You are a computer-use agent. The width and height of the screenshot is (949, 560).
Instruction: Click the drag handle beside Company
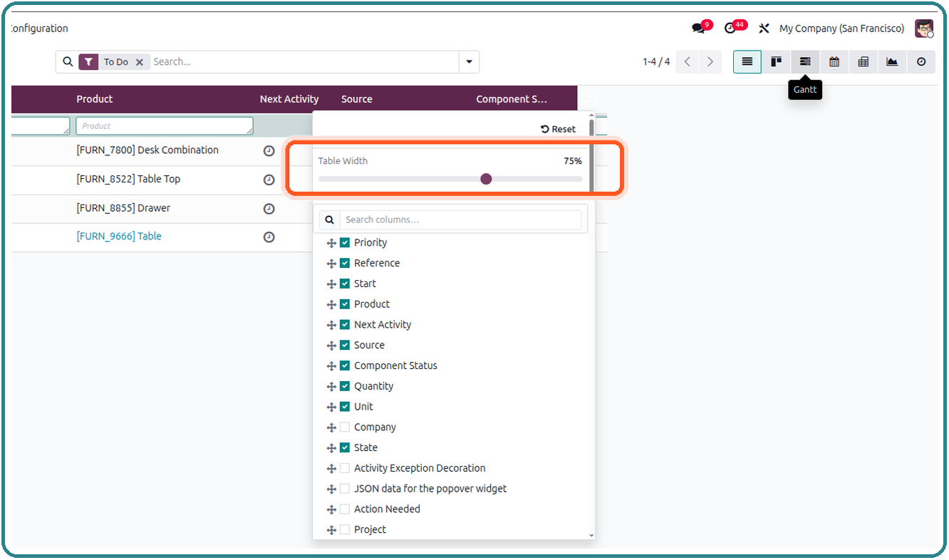pyautogui.click(x=331, y=428)
